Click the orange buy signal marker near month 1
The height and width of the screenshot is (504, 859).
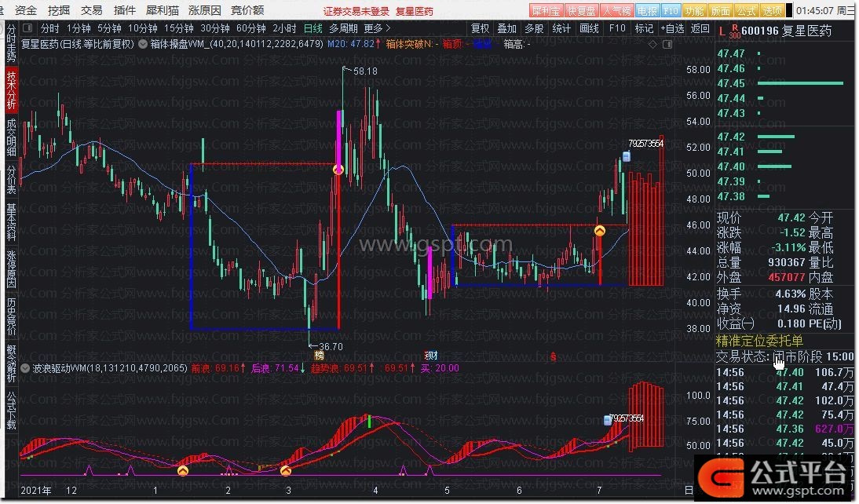point(183,470)
